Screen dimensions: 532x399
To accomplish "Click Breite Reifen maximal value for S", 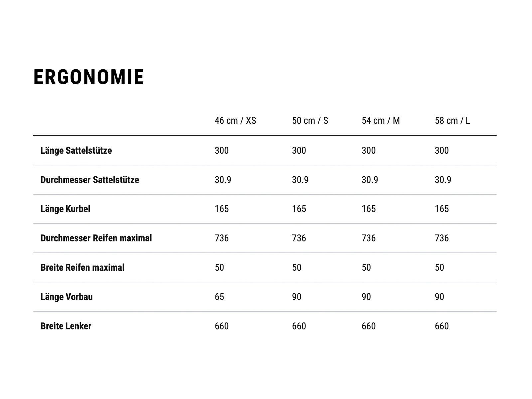I will tap(297, 267).
